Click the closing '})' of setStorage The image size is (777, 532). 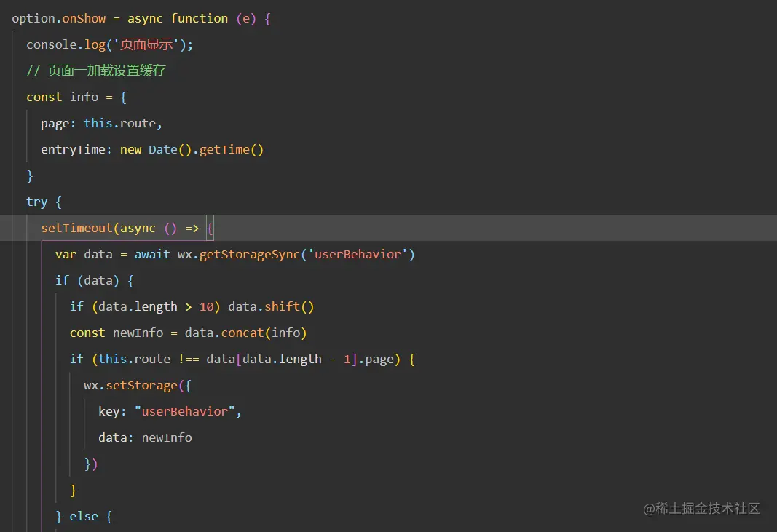[91, 464]
